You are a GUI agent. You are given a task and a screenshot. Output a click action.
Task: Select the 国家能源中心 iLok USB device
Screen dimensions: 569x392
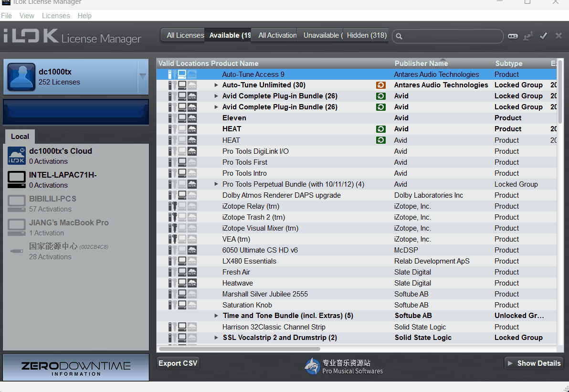[x=17, y=251]
